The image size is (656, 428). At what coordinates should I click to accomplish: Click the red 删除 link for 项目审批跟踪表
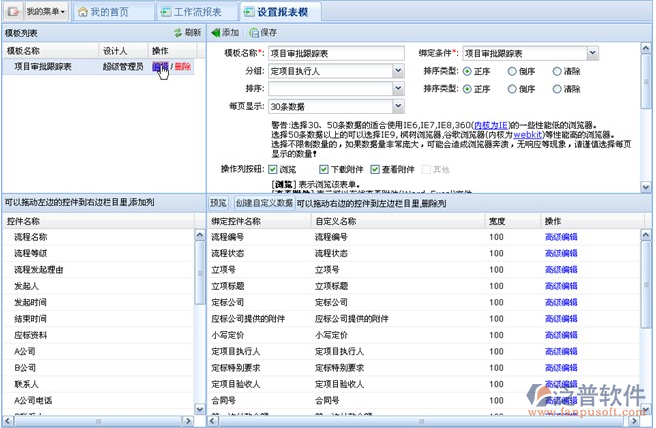coord(182,66)
